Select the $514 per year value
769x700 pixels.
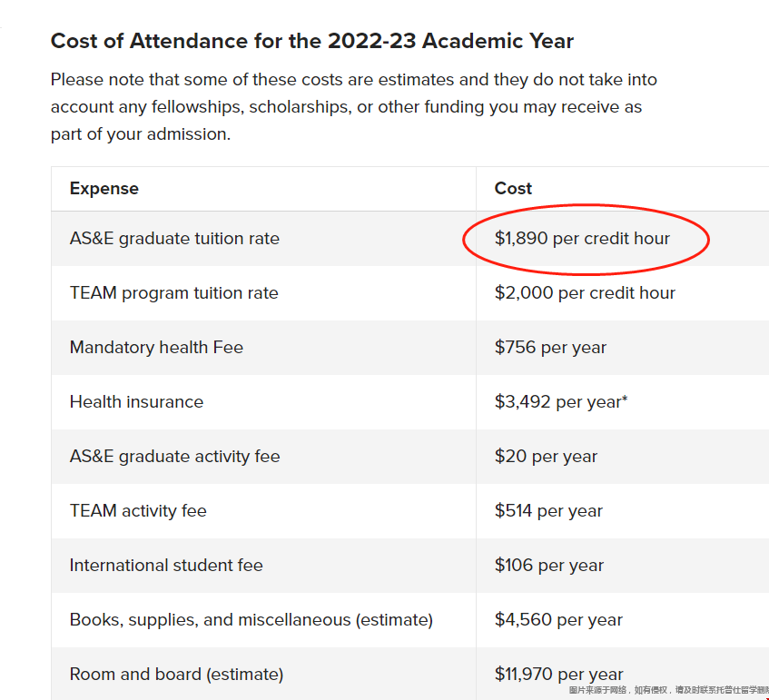[548, 510]
